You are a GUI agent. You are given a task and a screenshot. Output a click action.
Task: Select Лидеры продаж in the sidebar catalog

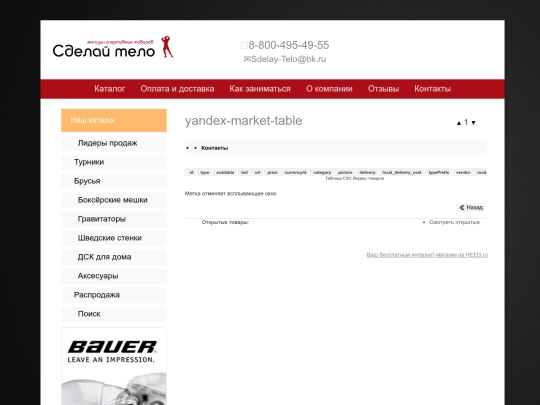[114, 143]
